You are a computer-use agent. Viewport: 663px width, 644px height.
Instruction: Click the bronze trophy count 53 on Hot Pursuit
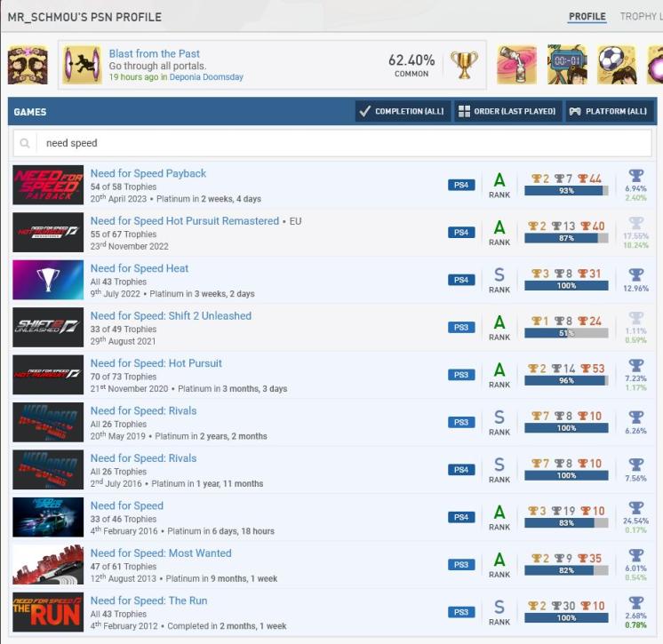click(593, 369)
